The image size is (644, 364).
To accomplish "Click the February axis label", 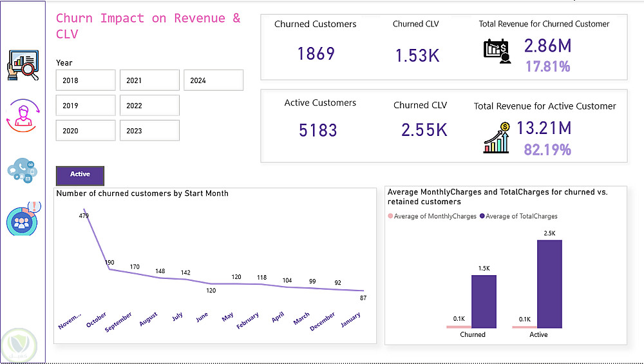I will point(248,320).
